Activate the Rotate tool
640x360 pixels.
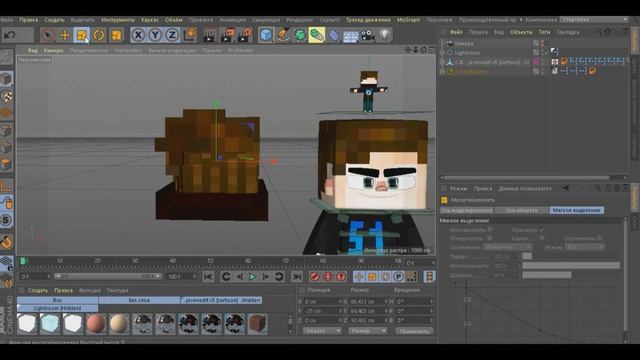point(99,35)
